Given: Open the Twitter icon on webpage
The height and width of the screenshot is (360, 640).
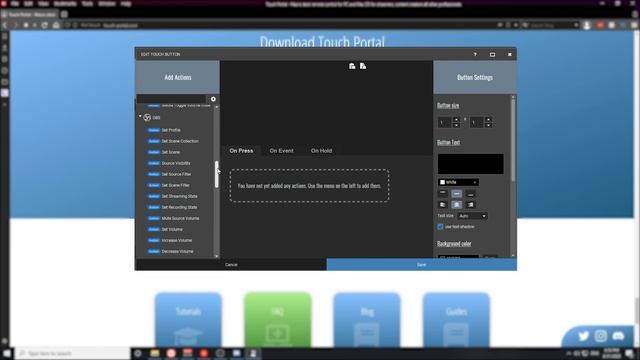Looking at the screenshot, I should 583,336.
